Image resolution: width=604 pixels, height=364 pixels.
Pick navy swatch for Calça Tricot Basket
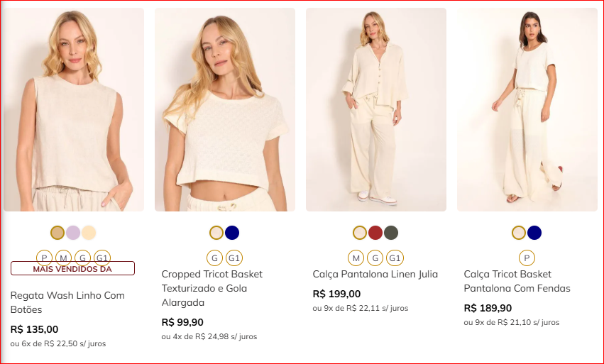pyautogui.click(x=534, y=233)
